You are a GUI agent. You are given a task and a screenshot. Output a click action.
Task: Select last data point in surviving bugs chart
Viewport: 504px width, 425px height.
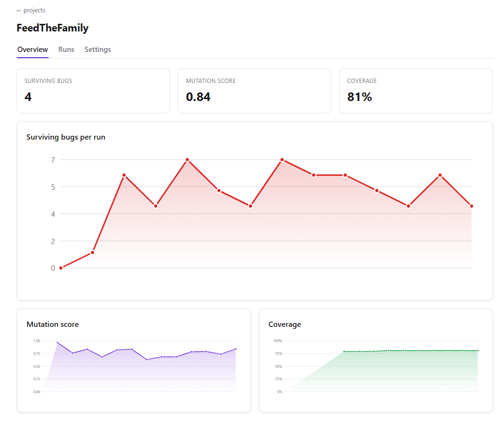click(472, 206)
